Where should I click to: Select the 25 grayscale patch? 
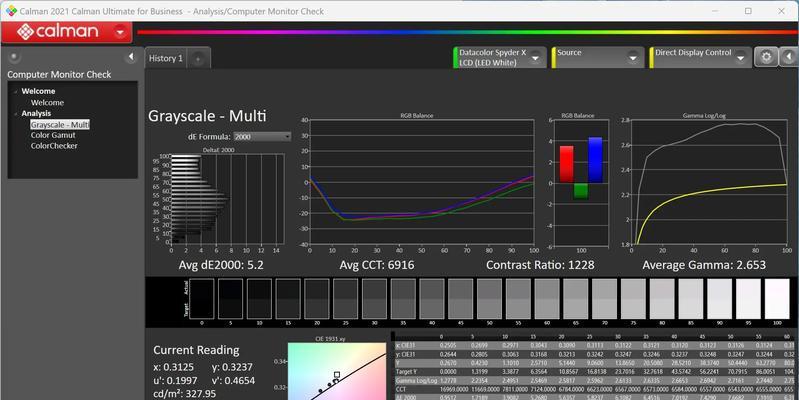coord(345,299)
